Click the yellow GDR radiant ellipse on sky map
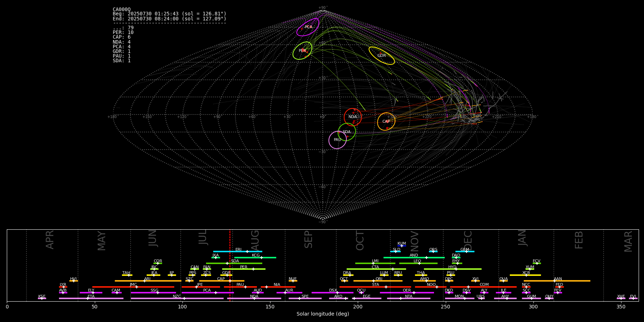The width and height of the screenshot is (644, 322). click(x=382, y=55)
